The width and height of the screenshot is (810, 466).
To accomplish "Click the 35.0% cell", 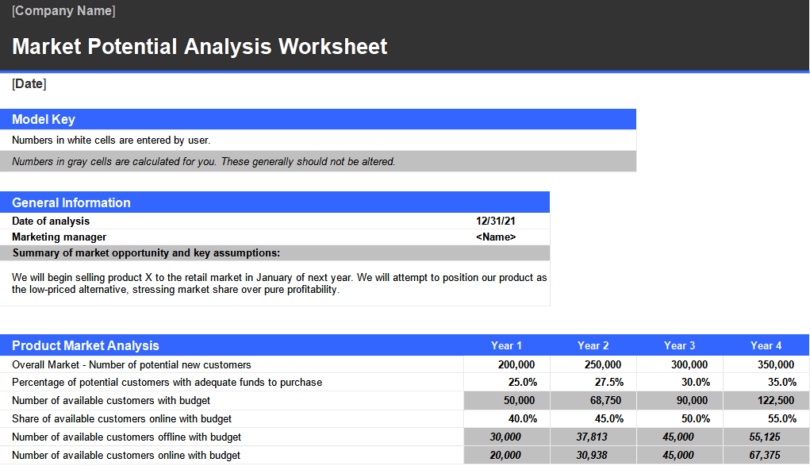I will pos(767,382).
